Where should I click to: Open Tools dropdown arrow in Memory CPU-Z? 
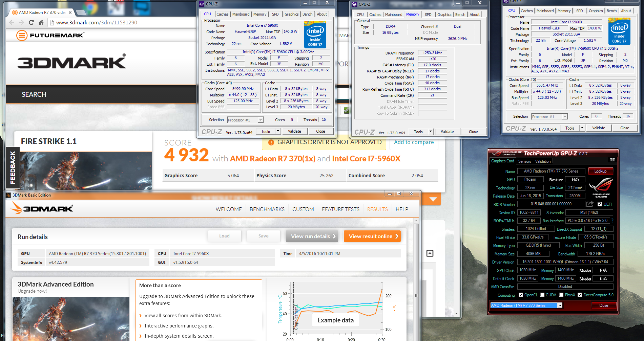pos(431,132)
